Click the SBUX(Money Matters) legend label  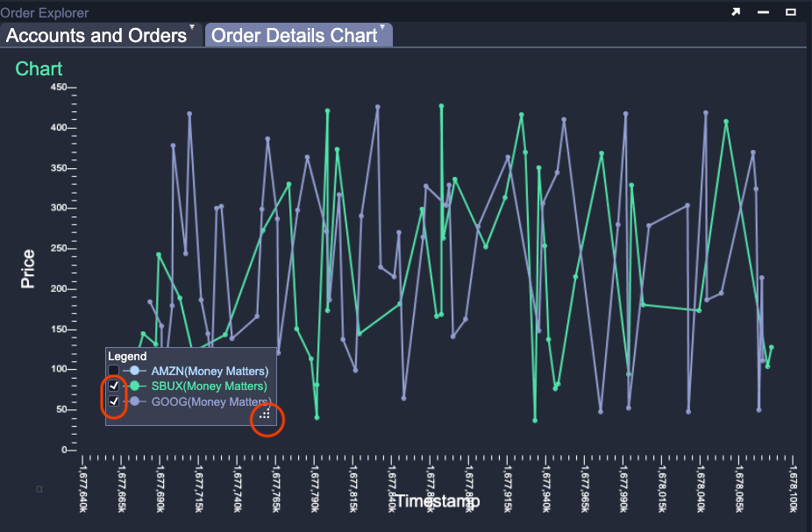pyautogui.click(x=210, y=387)
